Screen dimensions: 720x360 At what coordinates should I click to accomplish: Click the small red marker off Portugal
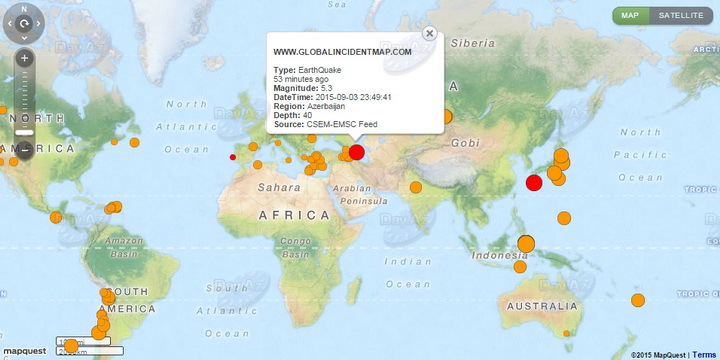point(233,157)
